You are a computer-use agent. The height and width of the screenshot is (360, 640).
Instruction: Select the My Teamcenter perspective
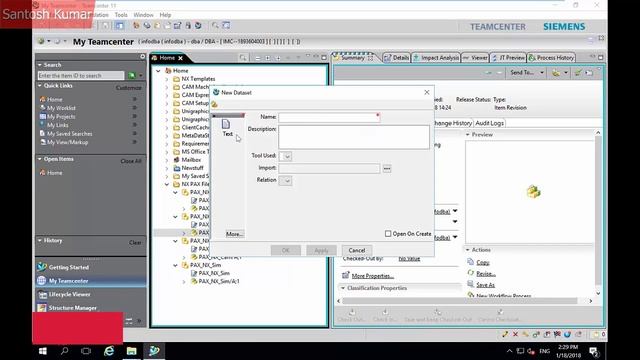click(x=69, y=281)
